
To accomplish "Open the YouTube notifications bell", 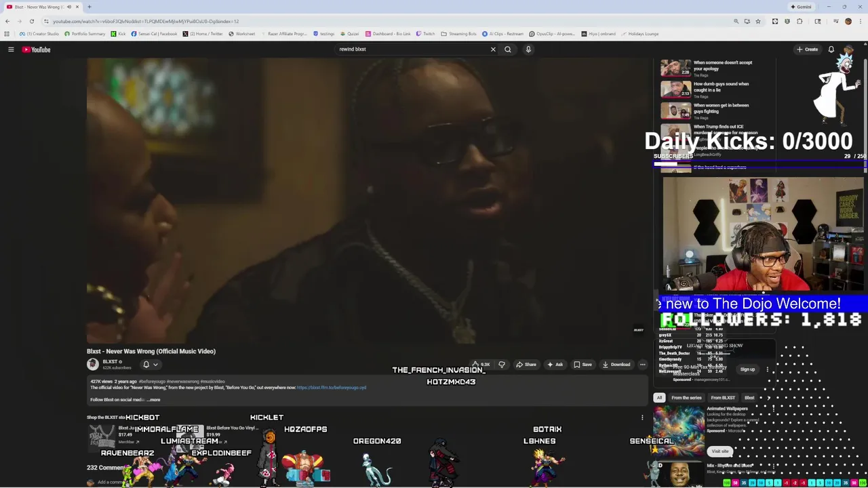I will point(831,49).
